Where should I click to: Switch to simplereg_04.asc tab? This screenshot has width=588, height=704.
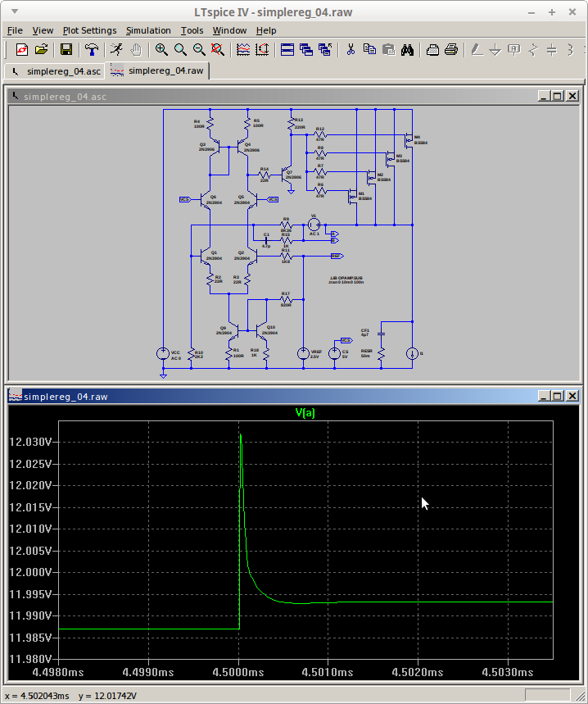[x=56, y=71]
